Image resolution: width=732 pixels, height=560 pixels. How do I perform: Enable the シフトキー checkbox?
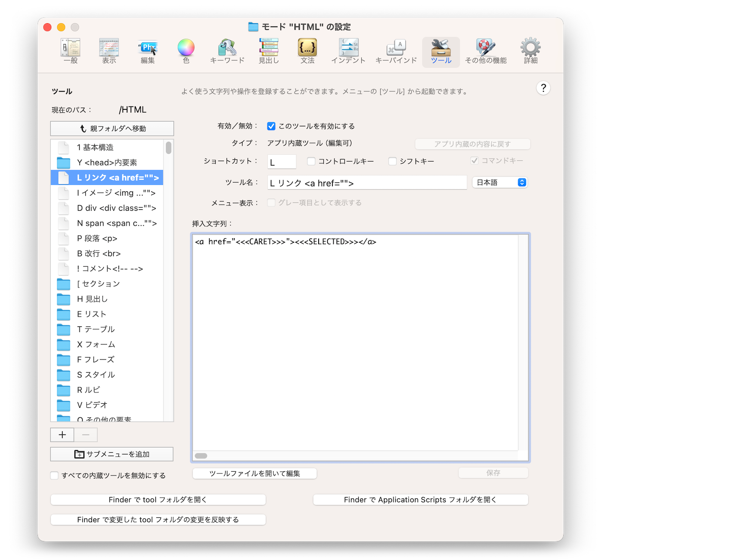point(392,161)
